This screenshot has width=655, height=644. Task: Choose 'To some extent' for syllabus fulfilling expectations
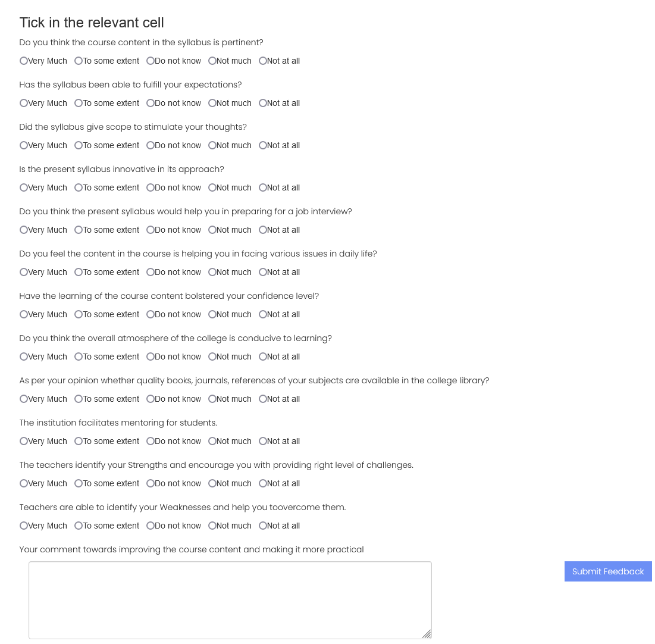point(79,103)
